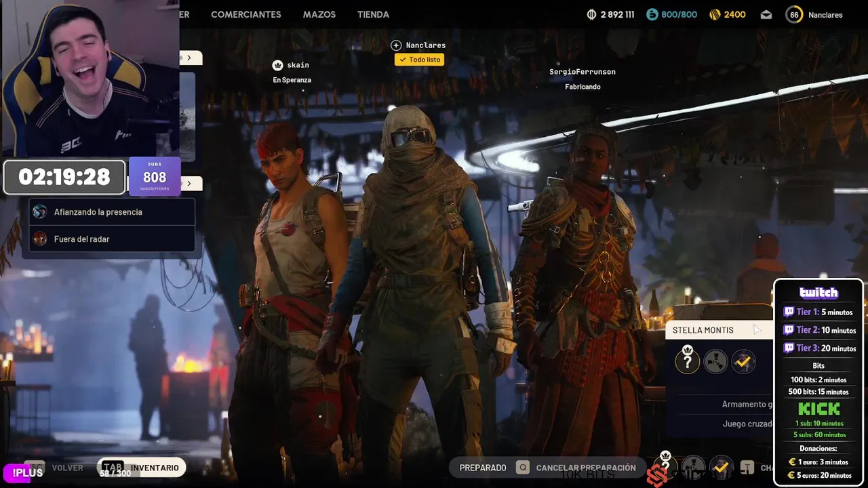Click the question mark icon under STELLA MONTIS

(x=688, y=362)
